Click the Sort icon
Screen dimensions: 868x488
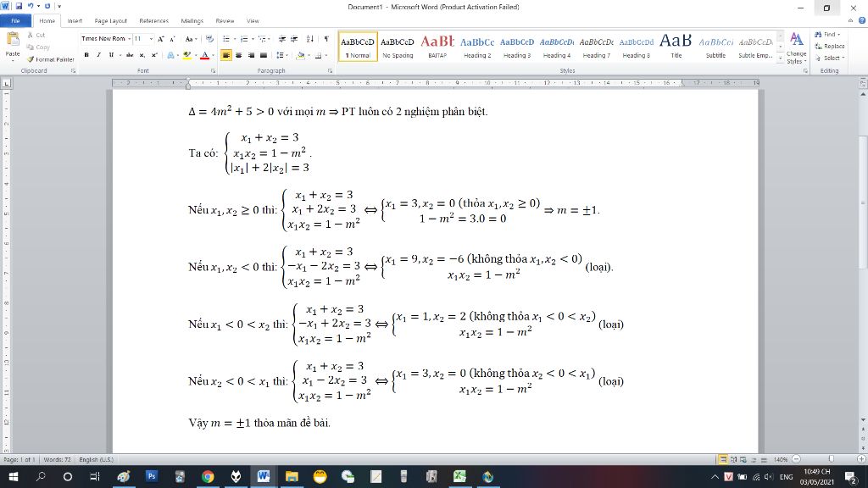click(x=310, y=39)
